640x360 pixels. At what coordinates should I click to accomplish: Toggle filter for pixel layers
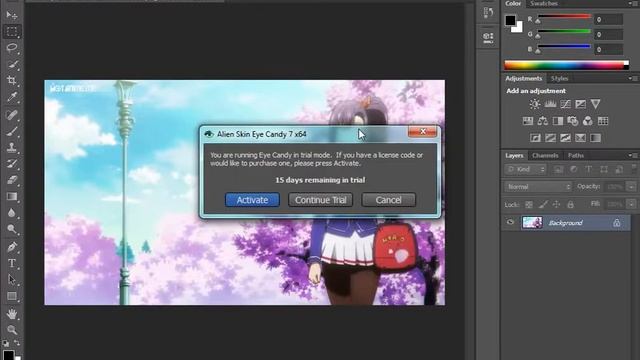pyautogui.click(x=558, y=169)
